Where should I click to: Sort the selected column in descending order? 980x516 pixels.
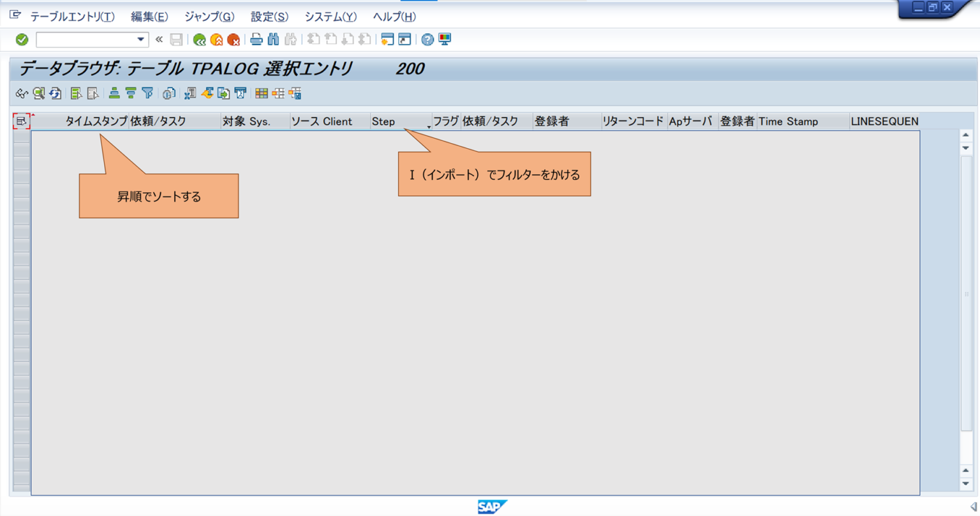[130, 93]
